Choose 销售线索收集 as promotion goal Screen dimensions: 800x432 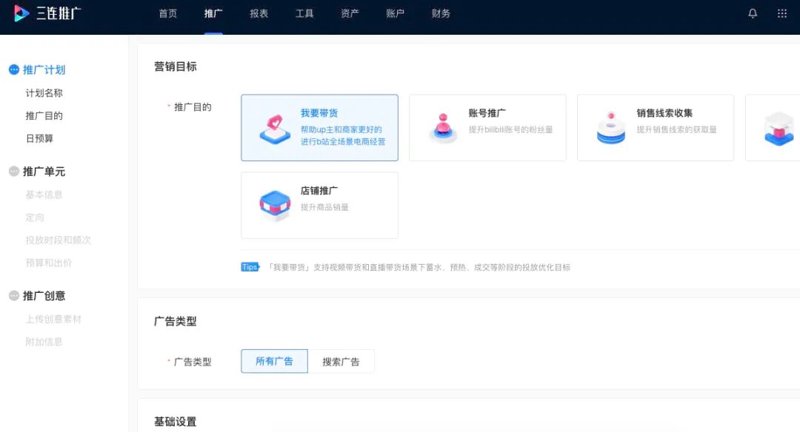pos(655,128)
